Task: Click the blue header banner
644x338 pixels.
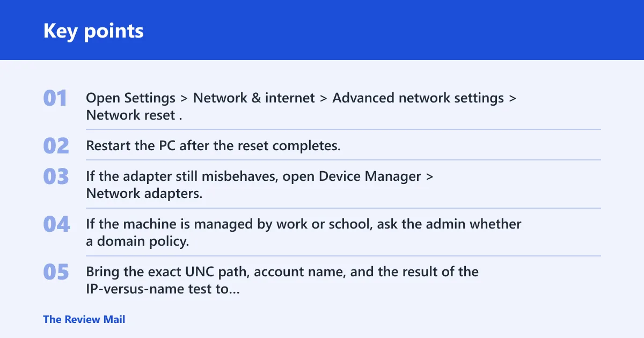Action: tap(322, 30)
